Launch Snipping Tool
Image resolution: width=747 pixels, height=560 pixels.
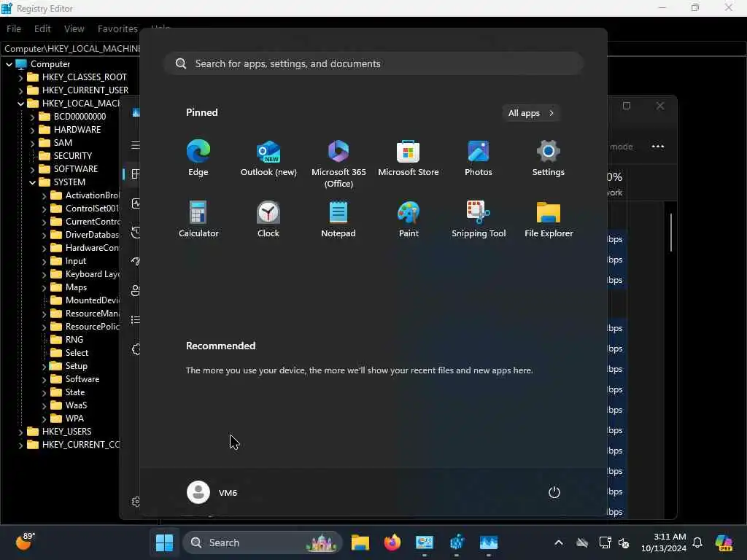click(x=479, y=219)
